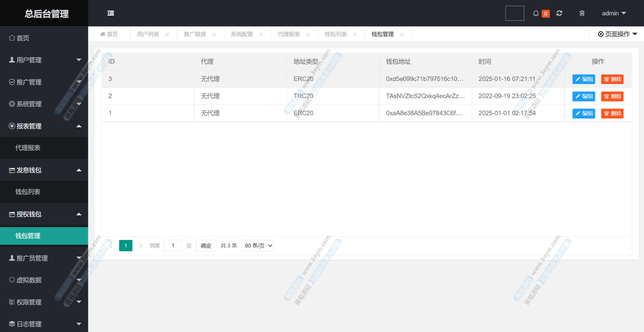The width and height of the screenshot is (644, 332).
Task: Click the sidebar collapse menu icon
Action: tap(111, 13)
